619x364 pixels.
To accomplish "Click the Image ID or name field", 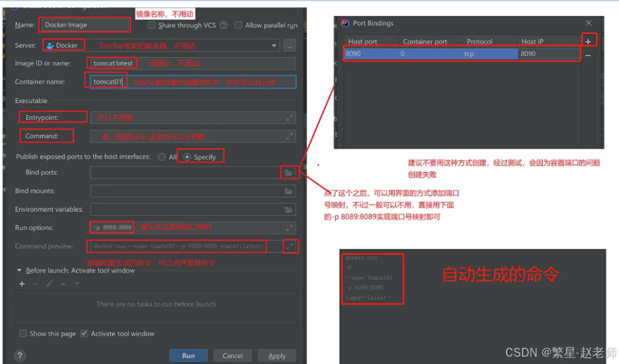I will [192, 63].
